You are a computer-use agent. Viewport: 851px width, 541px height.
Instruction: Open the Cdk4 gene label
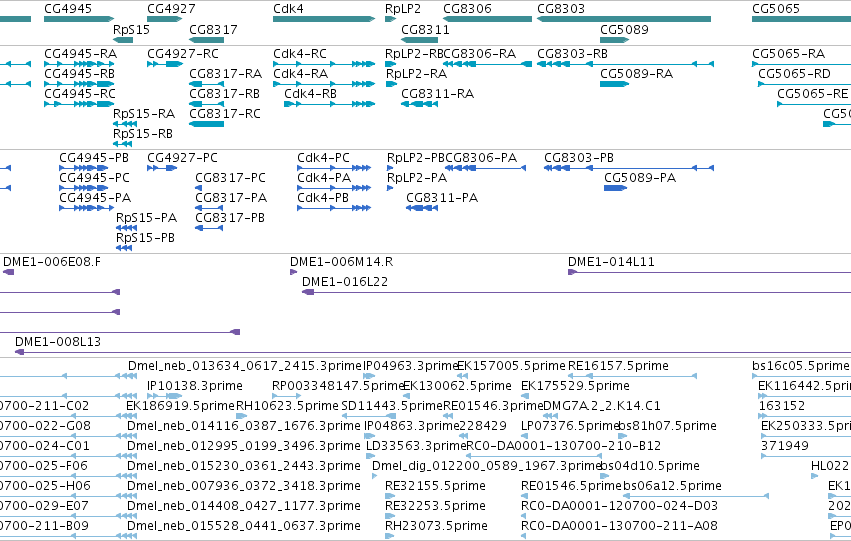click(x=288, y=9)
